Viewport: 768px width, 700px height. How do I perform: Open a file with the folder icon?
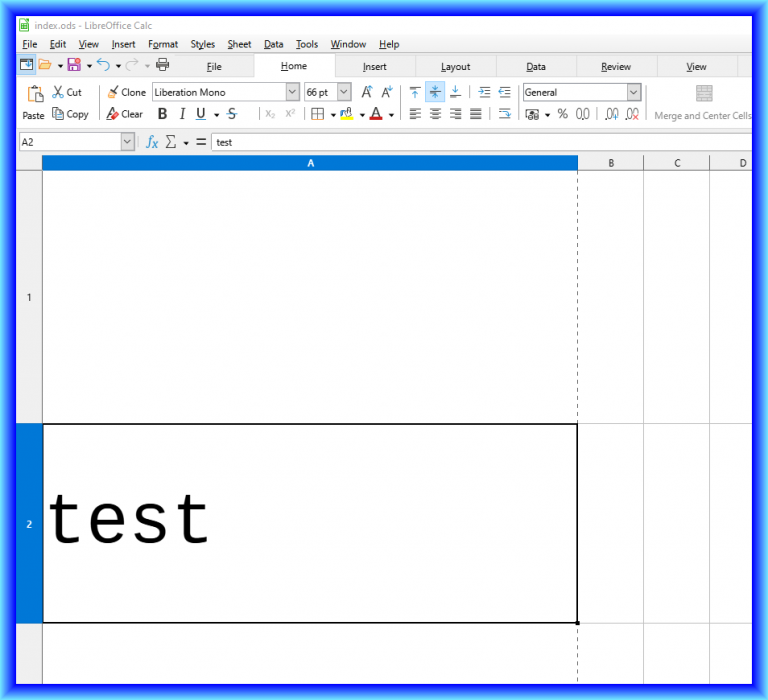click(x=45, y=65)
